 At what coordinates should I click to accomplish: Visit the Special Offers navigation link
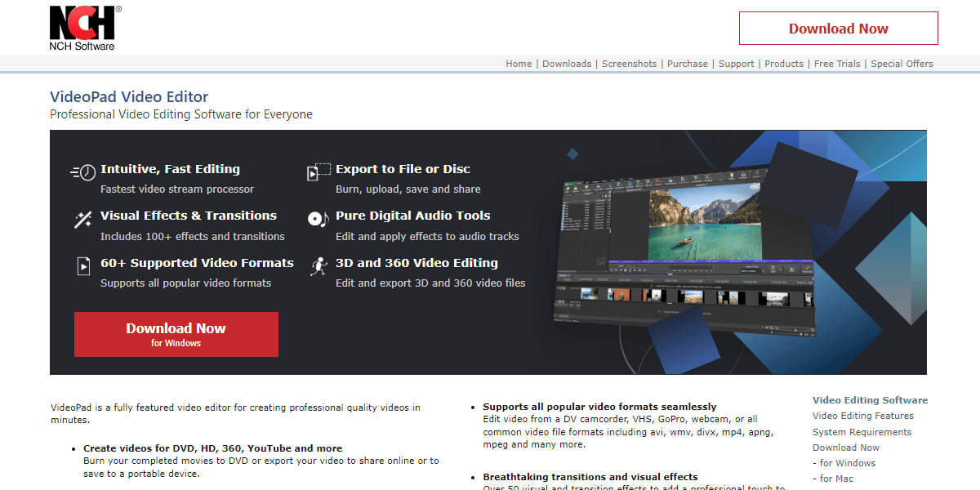(902, 64)
